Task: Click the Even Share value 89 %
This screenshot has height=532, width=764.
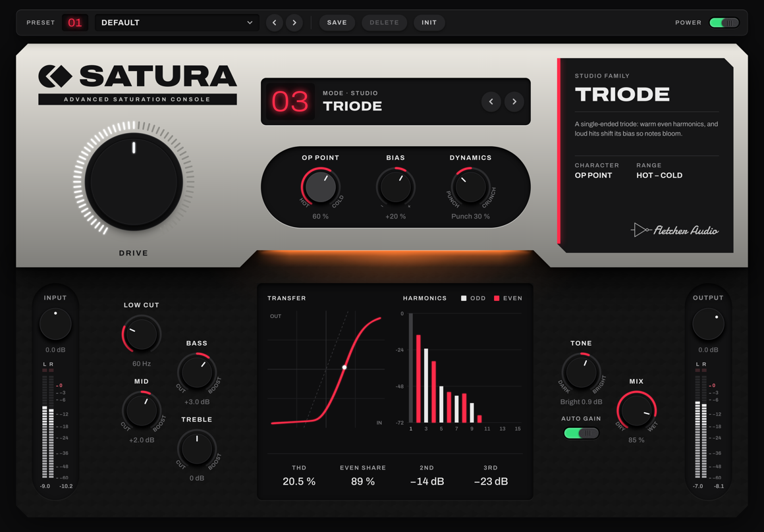Action: [362, 481]
